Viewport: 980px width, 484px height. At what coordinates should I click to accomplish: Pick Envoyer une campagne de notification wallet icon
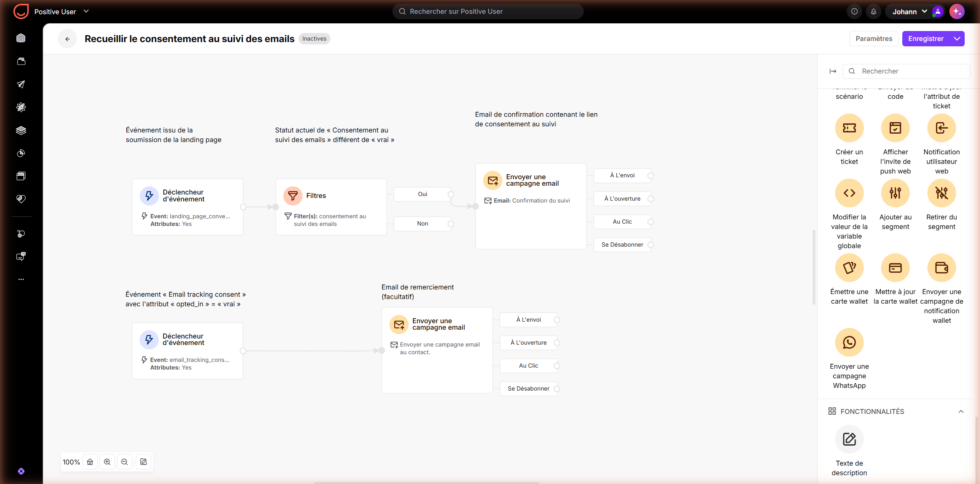click(x=941, y=268)
